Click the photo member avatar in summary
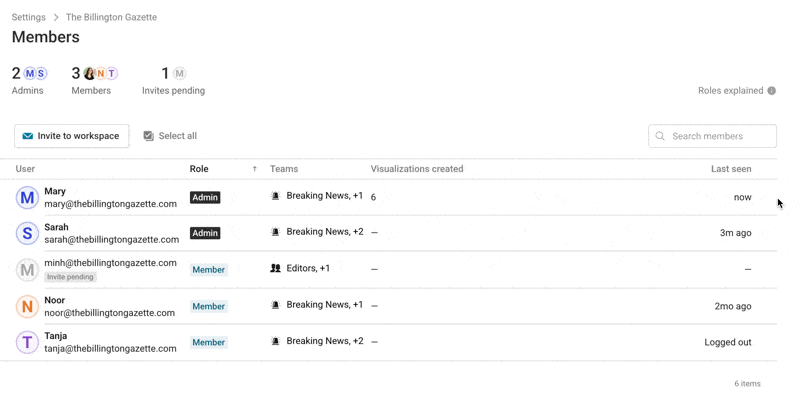The image size is (800, 420). click(x=90, y=73)
